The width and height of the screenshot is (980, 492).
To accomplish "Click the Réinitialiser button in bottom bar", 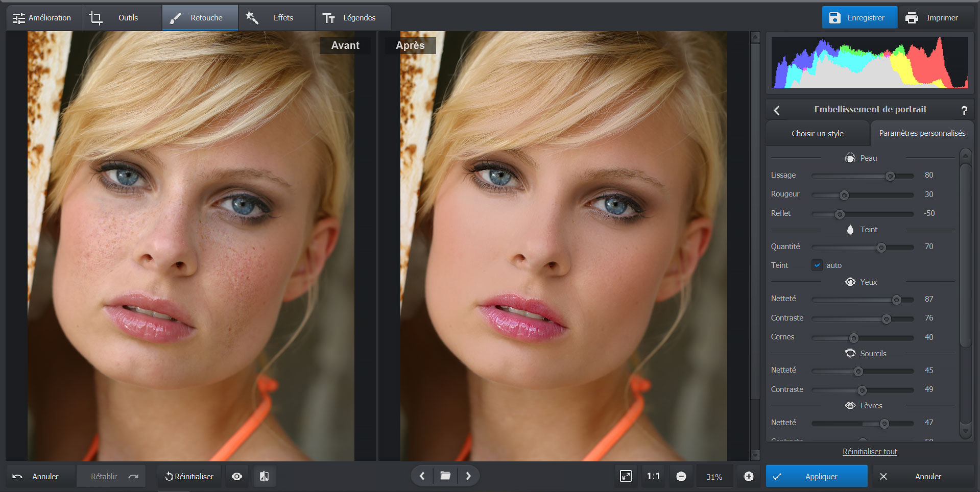I will click(189, 476).
